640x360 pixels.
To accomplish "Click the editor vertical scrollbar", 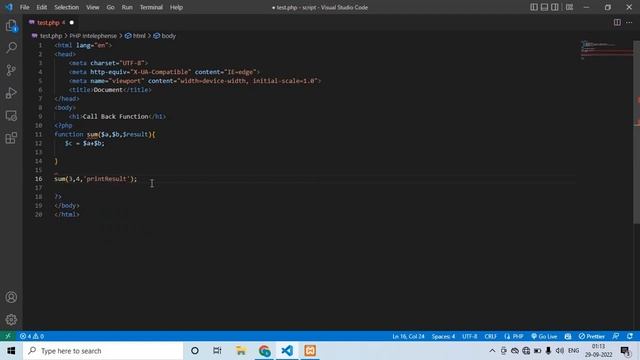I will [636, 131].
